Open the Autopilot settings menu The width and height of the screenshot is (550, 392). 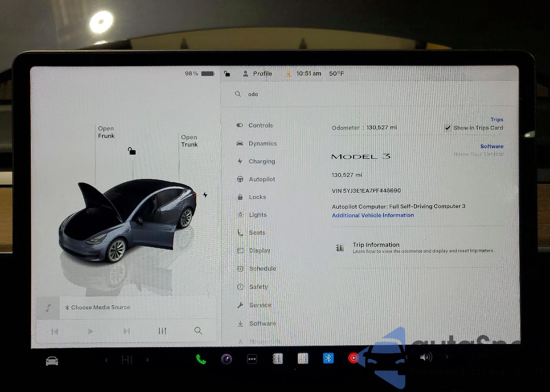point(262,179)
